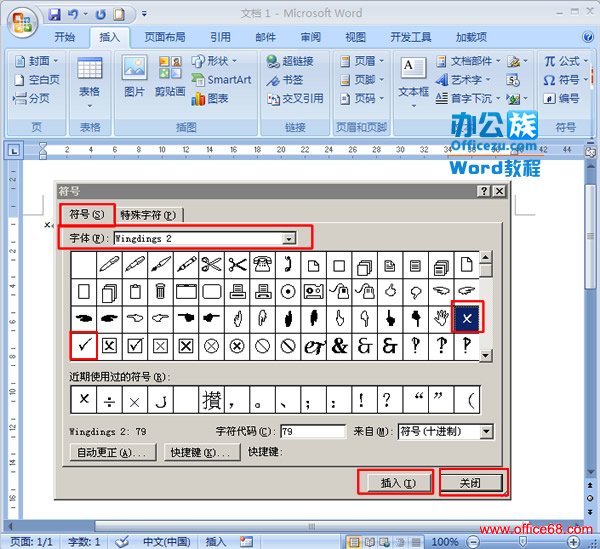Open the Page Number (页码) dropdown
This screenshot has width=600, height=549.
click(362, 98)
